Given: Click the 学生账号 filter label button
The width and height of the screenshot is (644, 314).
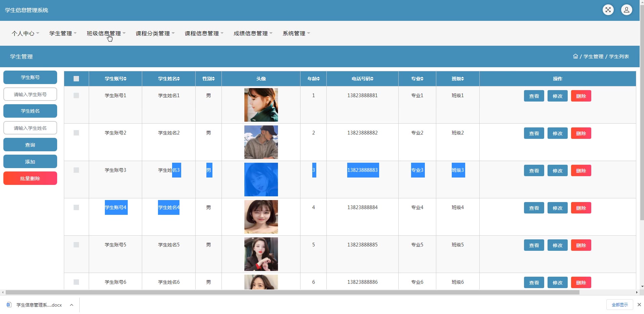Looking at the screenshot, I should coord(30,77).
